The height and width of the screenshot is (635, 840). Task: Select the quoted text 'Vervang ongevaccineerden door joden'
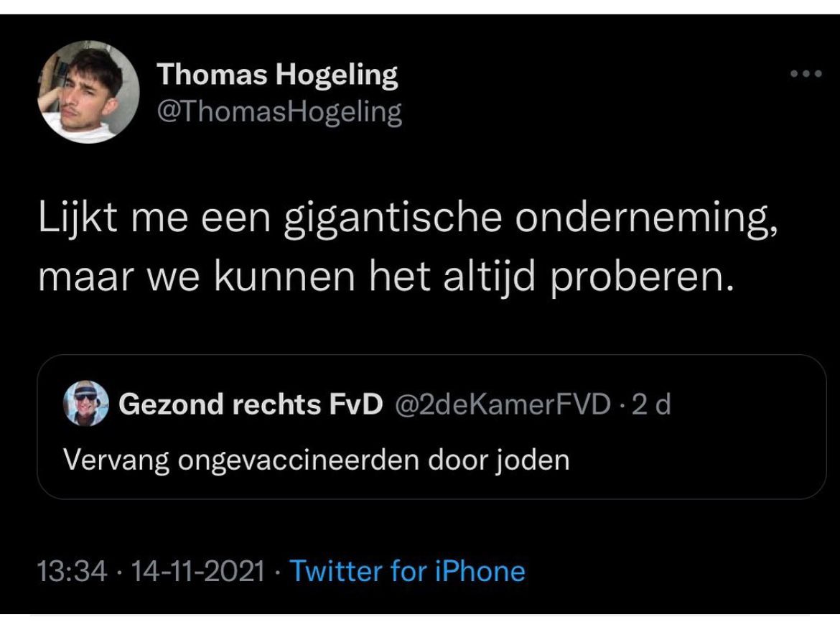pyautogui.click(x=317, y=460)
